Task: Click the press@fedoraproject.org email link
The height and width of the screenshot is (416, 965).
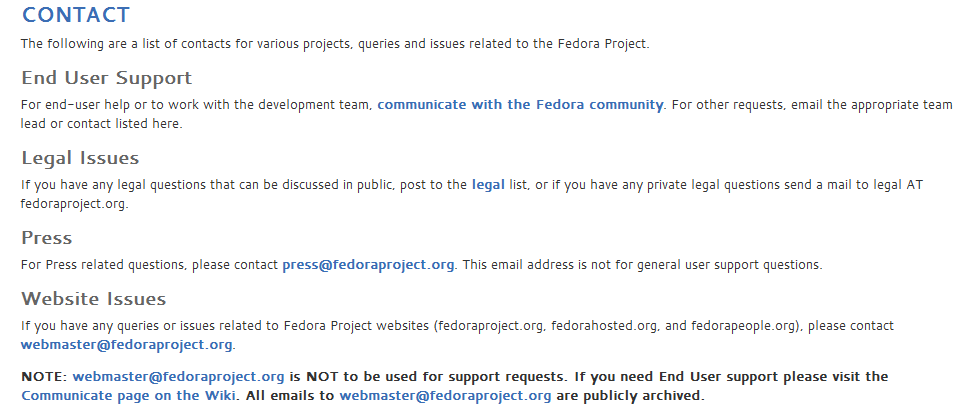Action: [368, 265]
